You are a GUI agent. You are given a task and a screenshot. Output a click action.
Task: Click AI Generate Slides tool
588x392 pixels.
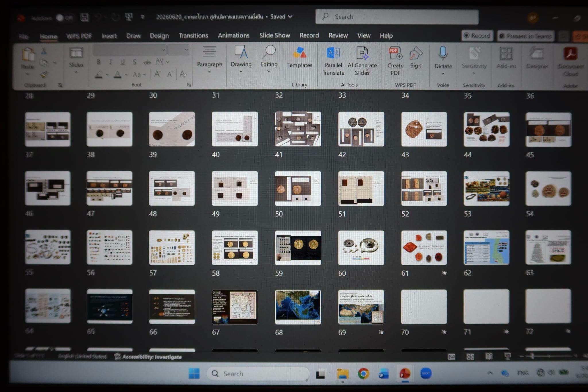click(362, 61)
